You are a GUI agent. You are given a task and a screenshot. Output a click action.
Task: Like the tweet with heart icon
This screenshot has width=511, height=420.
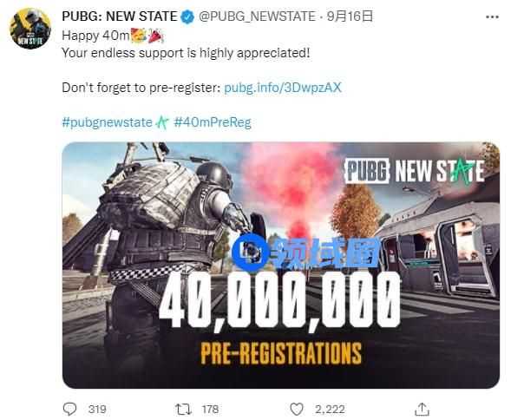click(x=297, y=410)
